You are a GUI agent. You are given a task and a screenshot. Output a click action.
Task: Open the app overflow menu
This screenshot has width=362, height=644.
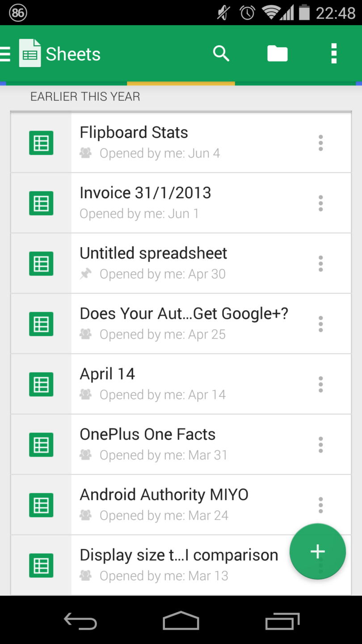click(x=334, y=53)
